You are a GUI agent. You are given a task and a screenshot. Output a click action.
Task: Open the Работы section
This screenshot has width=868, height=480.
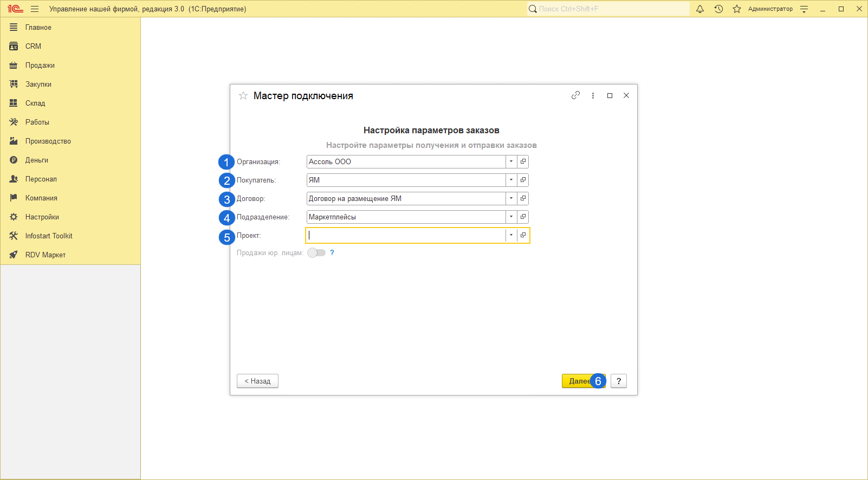(70, 122)
